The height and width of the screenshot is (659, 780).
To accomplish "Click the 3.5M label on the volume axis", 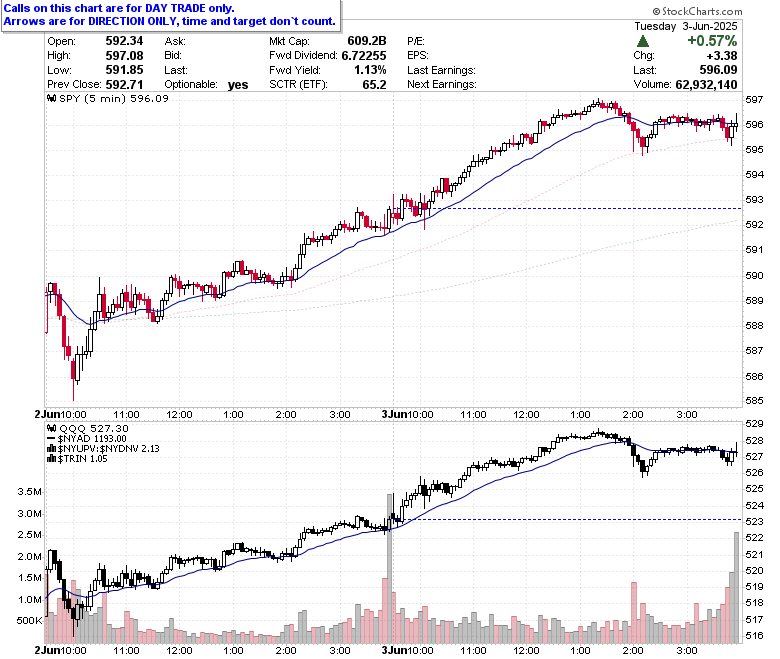I will coord(29,492).
